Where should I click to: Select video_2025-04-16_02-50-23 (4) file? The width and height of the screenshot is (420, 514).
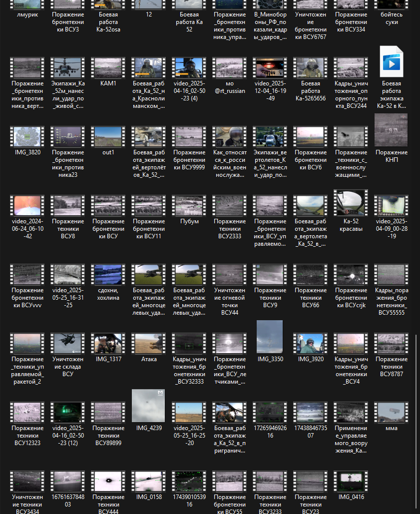tap(189, 79)
